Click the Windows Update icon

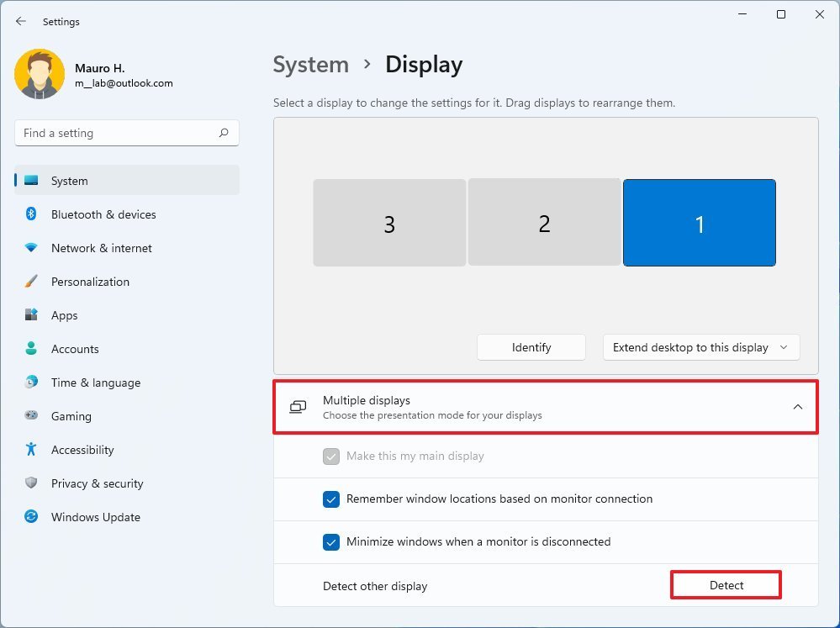click(x=31, y=517)
